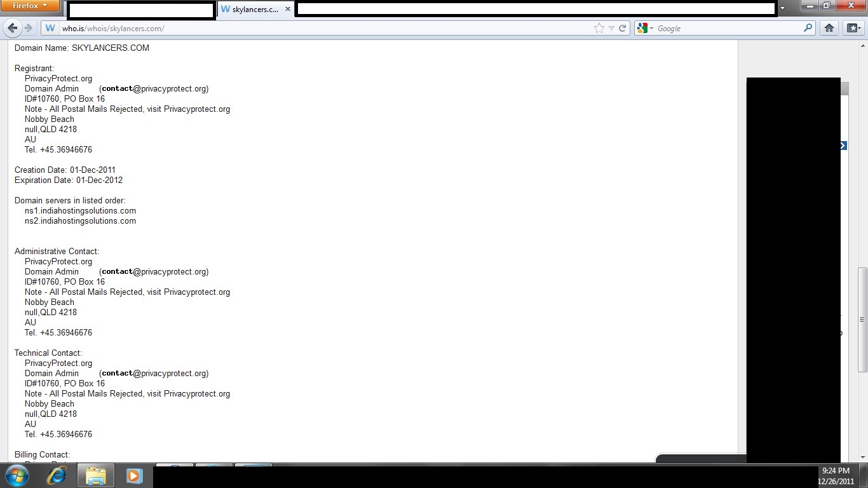Screen dimensions: 868x488
Task: Open the orange Firefox menu button
Action: (30, 6)
